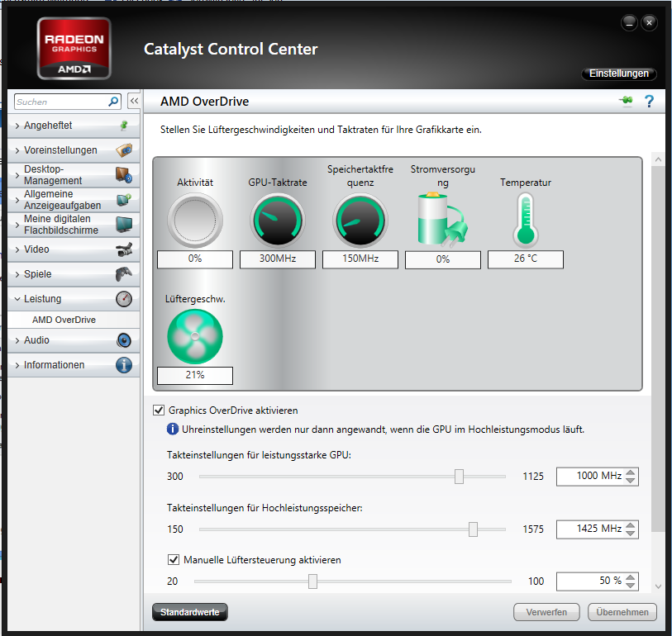Click the 21% fan speed value

pos(195,376)
